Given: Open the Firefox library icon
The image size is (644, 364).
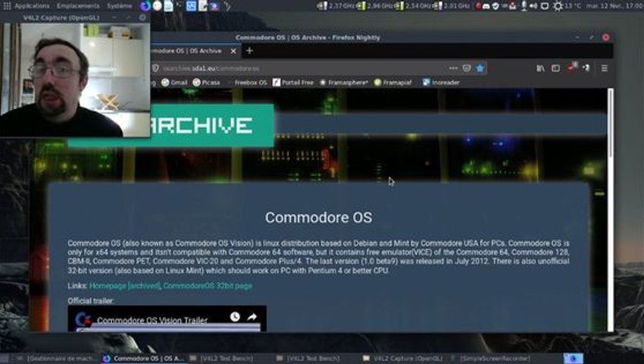Looking at the screenshot, I should (x=540, y=69).
